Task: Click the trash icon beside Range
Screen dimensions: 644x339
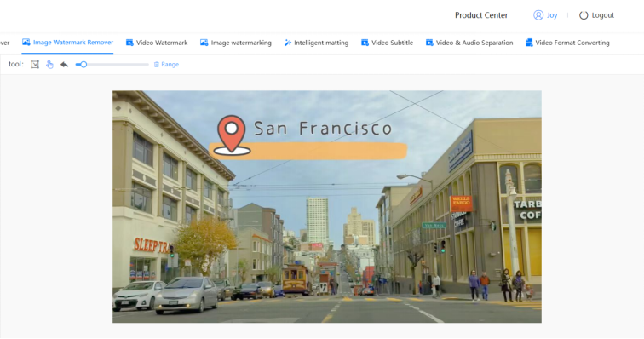Action: tap(157, 65)
